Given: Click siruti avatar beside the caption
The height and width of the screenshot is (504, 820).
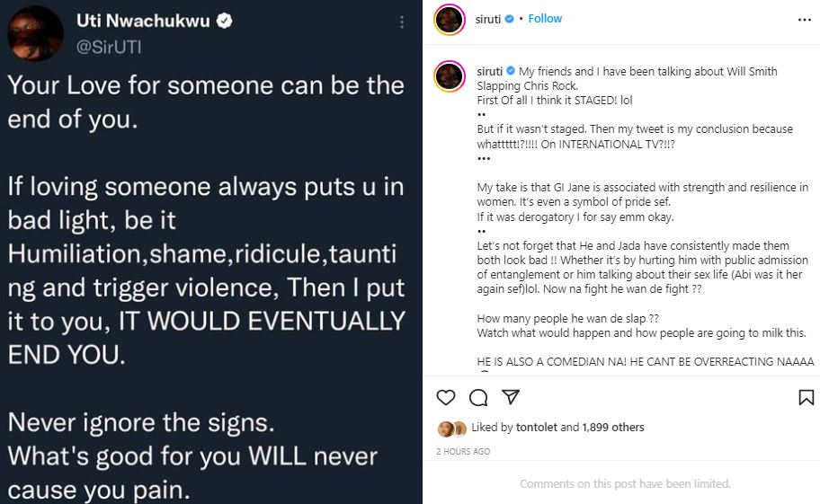Looking at the screenshot, I should [x=449, y=76].
